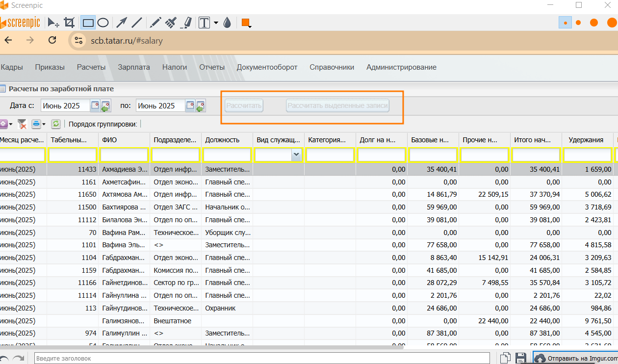Click filter field under ФИО column
The width and height of the screenshot is (618, 364).
[124, 155]
